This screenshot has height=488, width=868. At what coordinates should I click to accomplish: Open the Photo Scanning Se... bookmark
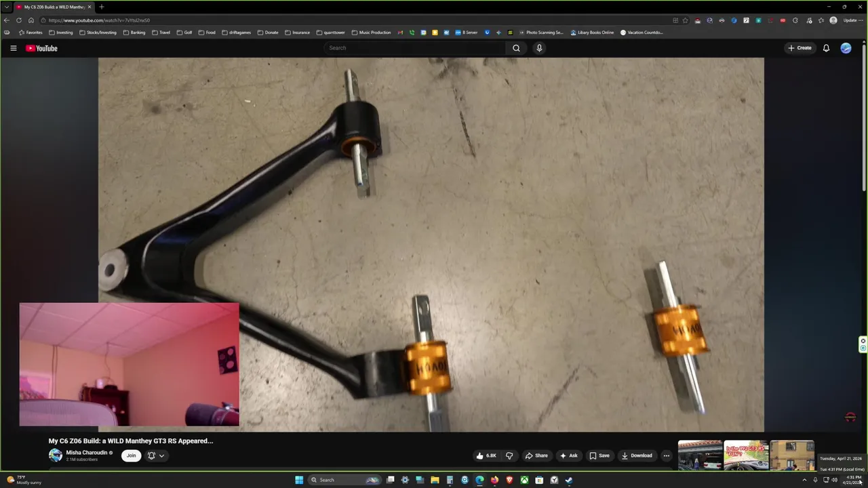pyautogui.click(x=540, y=33)
